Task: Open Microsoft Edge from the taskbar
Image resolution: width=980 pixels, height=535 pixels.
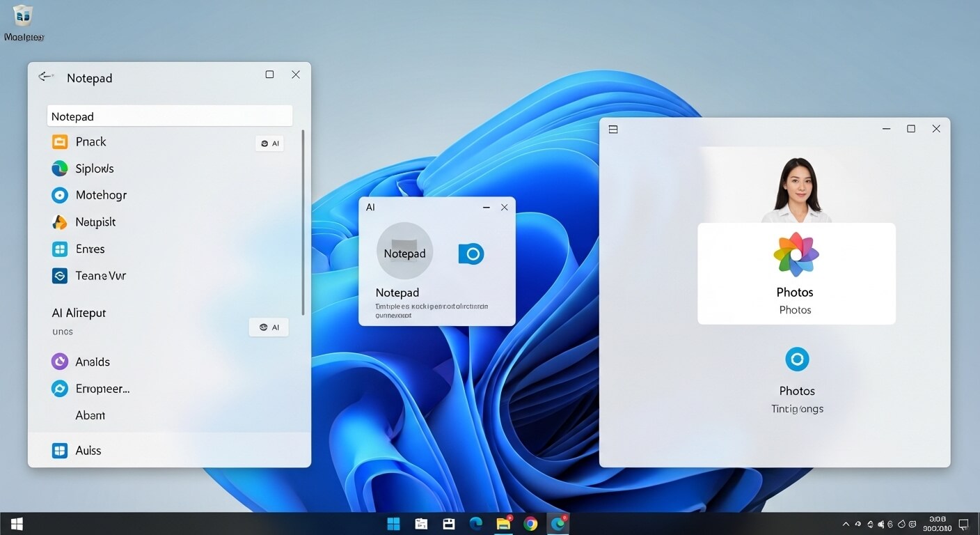Action: 476,522
